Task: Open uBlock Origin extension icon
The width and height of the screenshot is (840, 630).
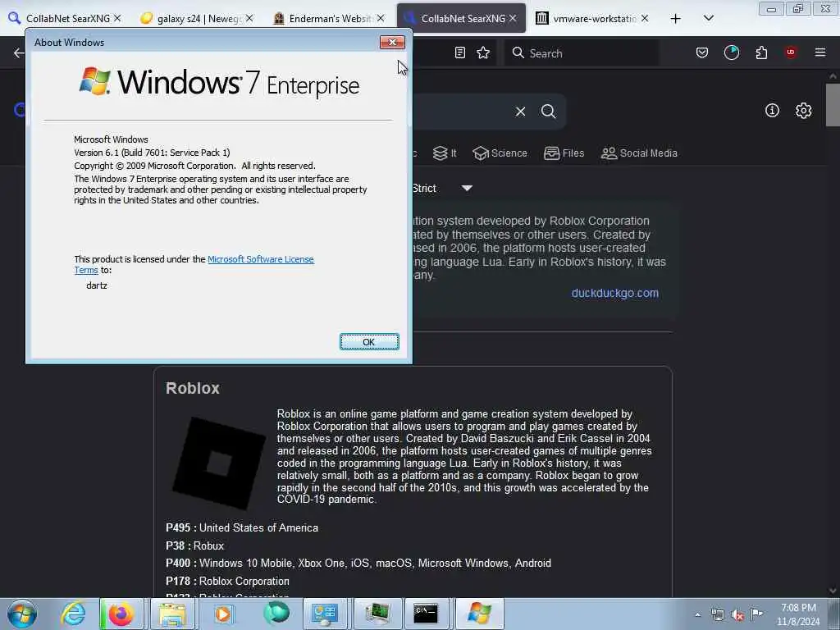Action: click(x=791, y=52)
